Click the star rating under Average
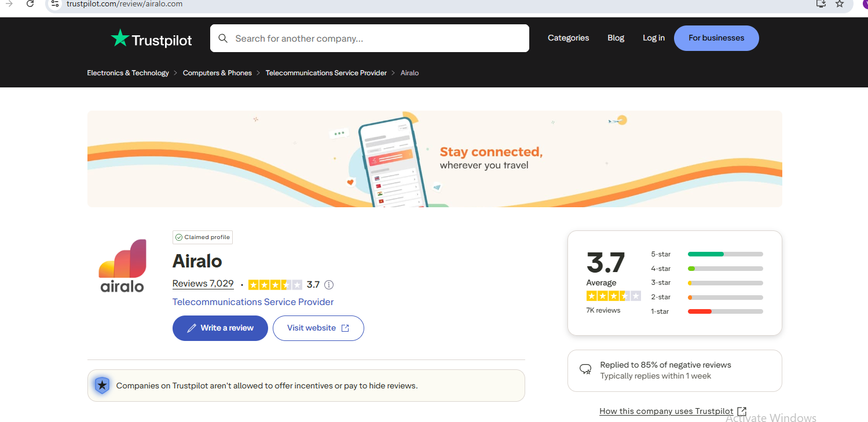Image resolution: width=868 pixels, height=422 pixels. tap(613, 296)
